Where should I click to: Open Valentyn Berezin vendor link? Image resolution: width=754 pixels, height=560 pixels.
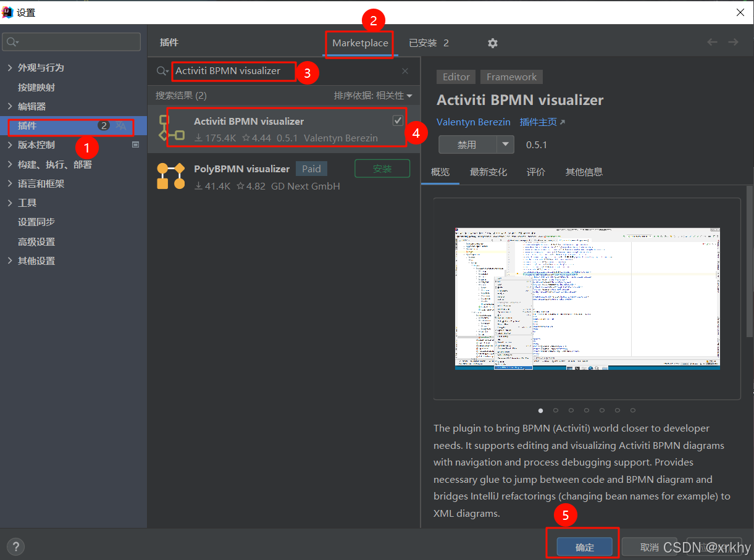point(474,122)
